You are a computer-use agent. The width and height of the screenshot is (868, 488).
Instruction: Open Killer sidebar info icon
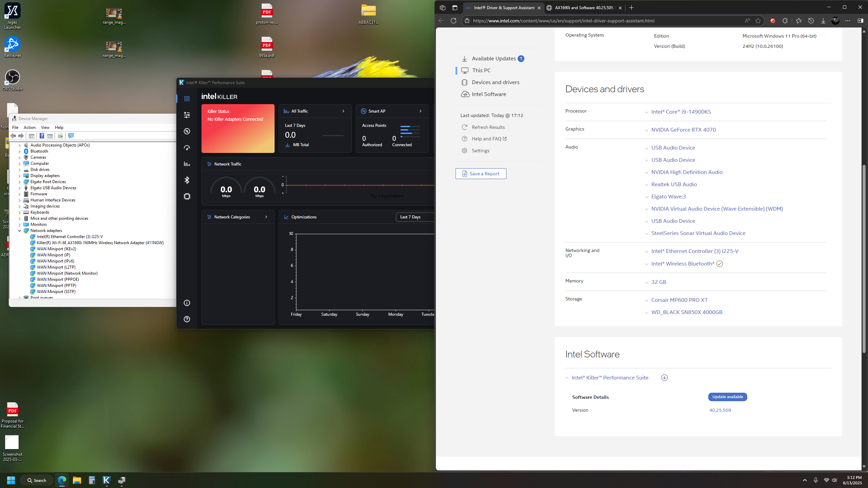[x=187, y=303]
